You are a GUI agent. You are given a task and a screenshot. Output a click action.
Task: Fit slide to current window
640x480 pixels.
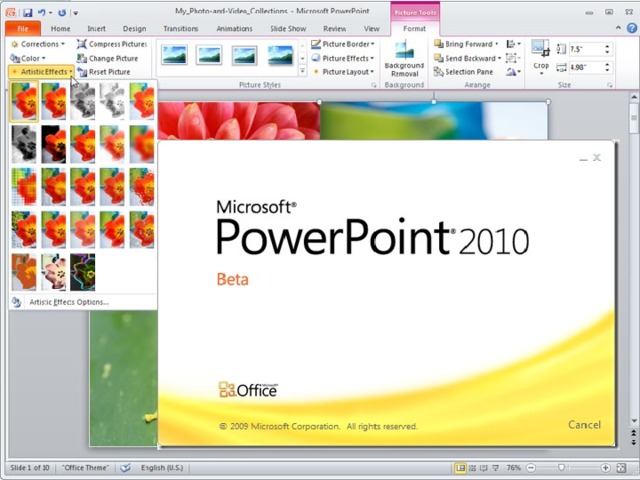point(621,468)
